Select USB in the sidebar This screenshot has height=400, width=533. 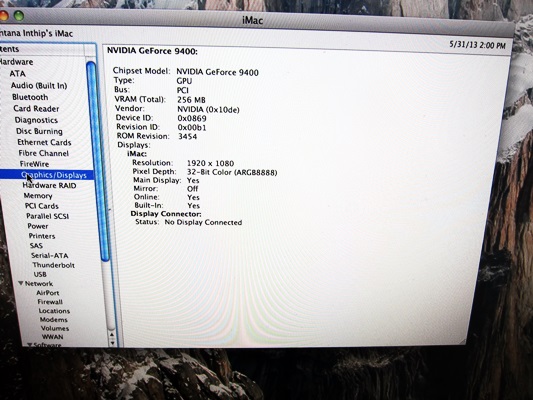pyautogui.click(x=40, y=274)
